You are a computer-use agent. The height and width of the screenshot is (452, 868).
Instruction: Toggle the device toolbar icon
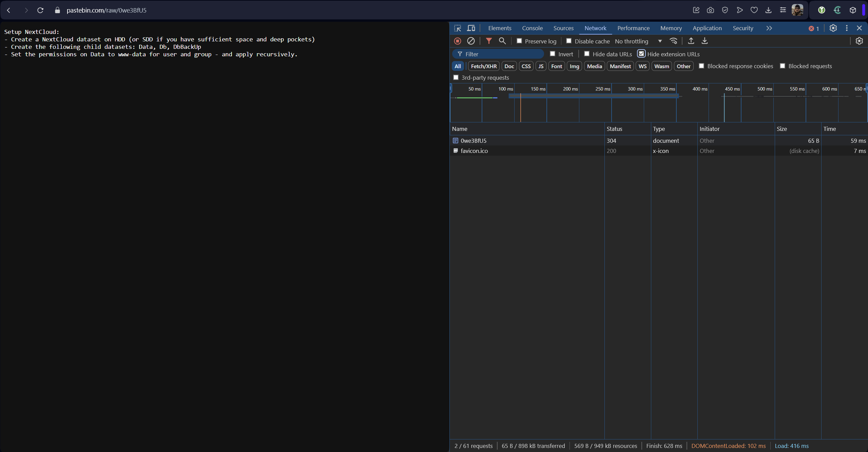point(471,28)
